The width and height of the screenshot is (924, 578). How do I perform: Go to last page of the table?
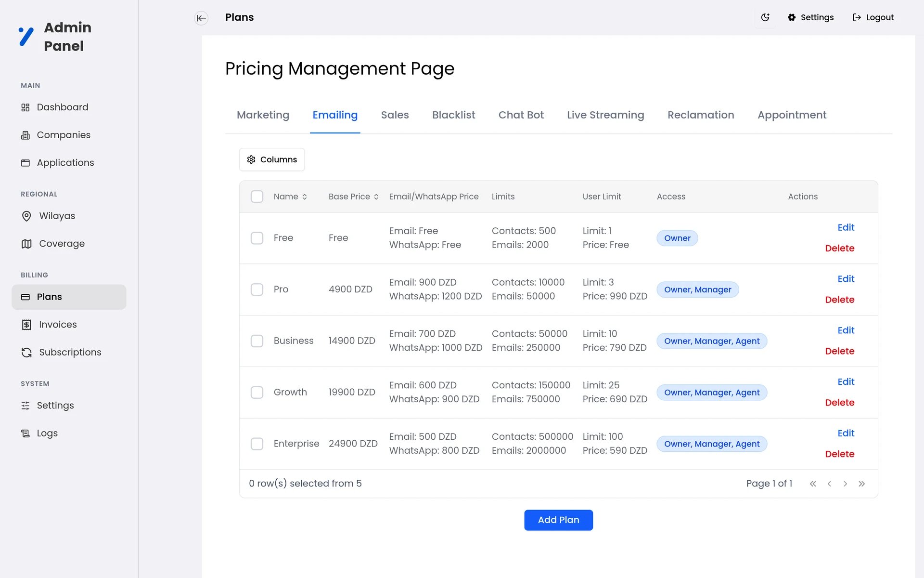coord(861,484)
